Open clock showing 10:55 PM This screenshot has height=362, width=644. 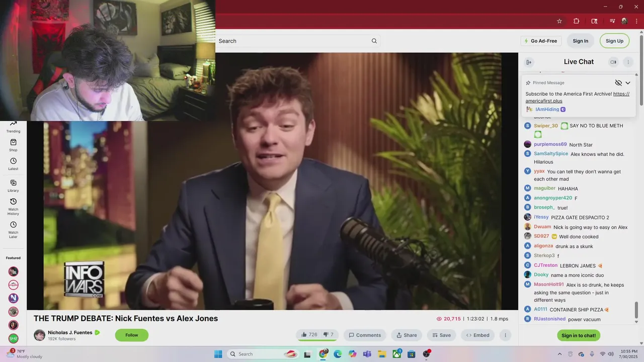[x=628, y=354]
